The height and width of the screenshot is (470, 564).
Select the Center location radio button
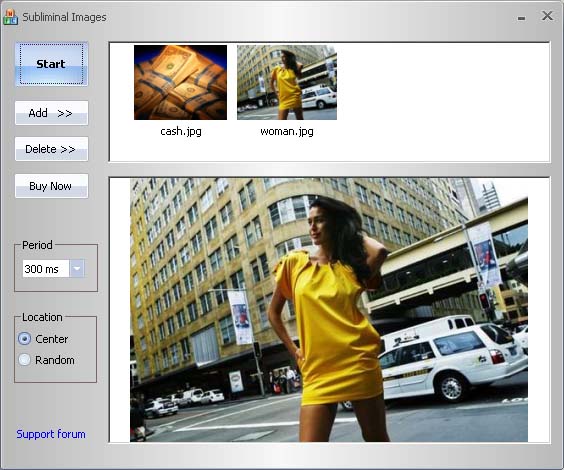pos(24,339)
